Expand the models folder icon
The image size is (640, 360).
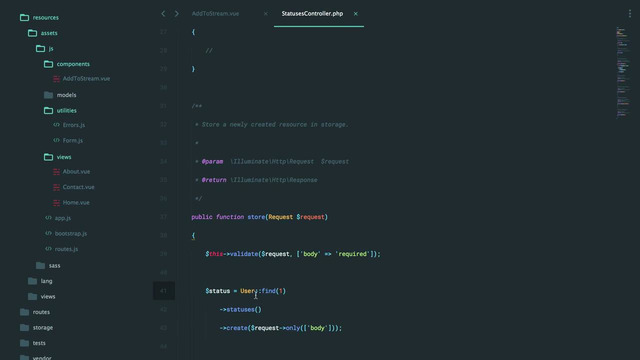[x=48, y=95]
